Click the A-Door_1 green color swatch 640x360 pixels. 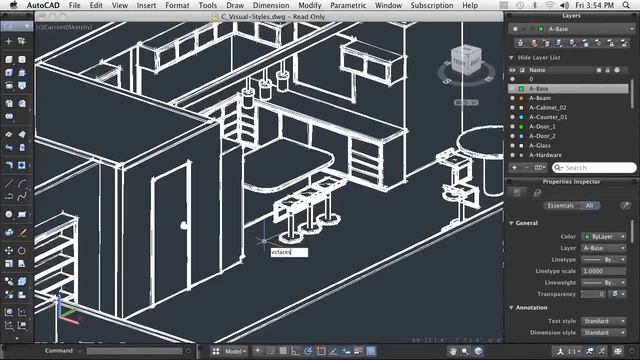[521, 127]
